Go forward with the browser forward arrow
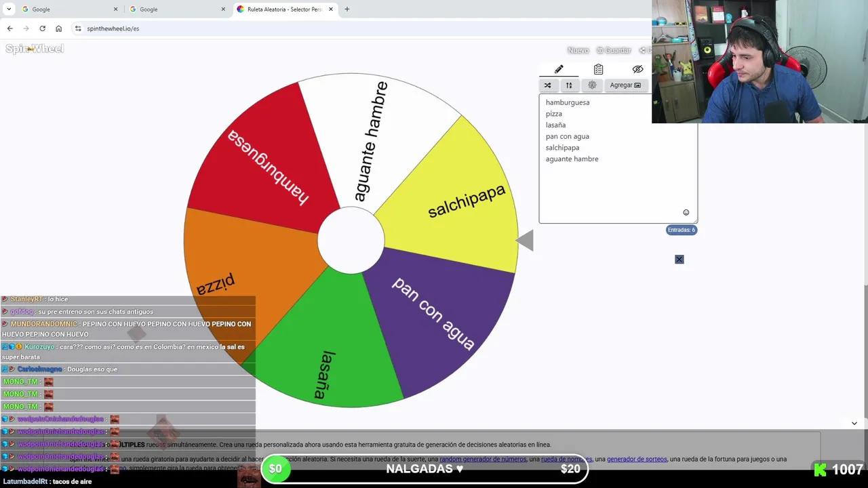 click(26, 28)
